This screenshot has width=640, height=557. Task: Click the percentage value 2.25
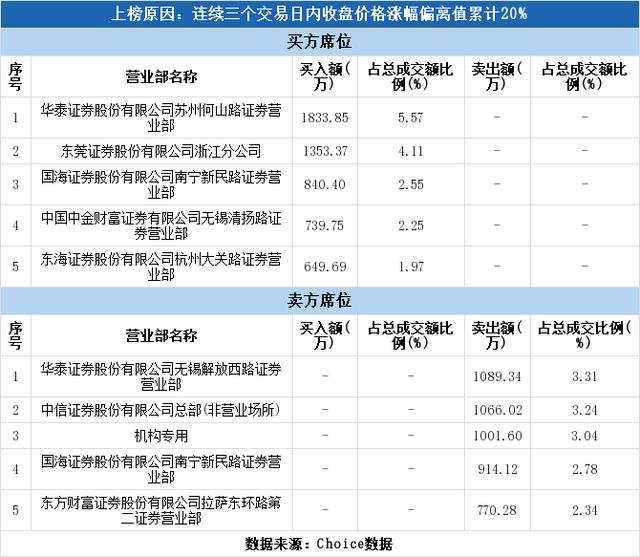click(411, 226)
